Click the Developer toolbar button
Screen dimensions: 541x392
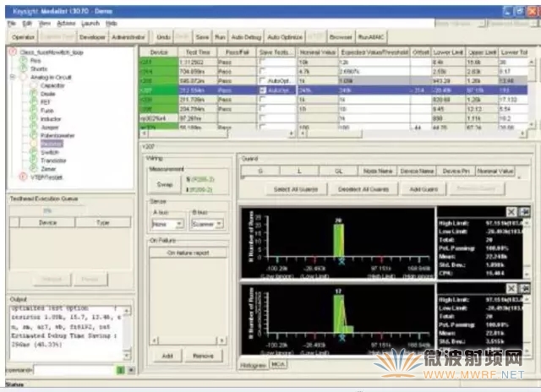[92, 37]
